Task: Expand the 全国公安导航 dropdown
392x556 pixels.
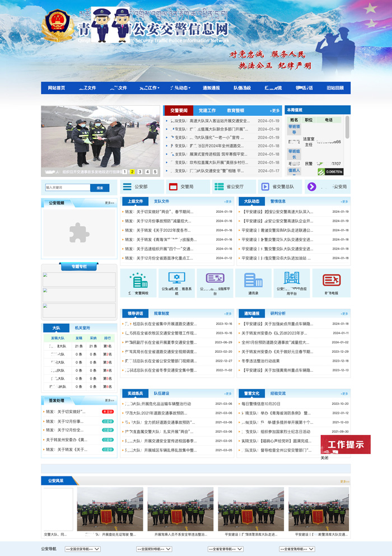Action: coord(82,549)
